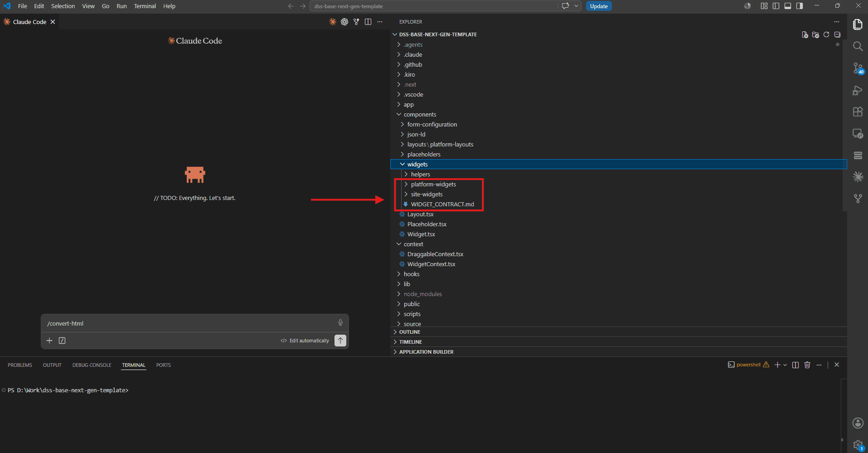868x453 pixels.
Task: Toggle the Edit automatically mode
Action: click(305, 341)
